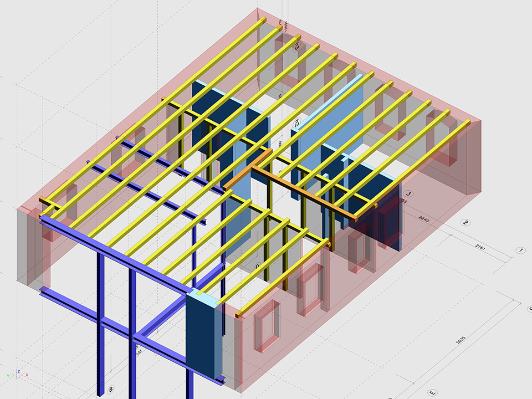The height and width of the screenshot is (399, 532).
Task: Click the green Y axis on gizmo
Action: pyautogui.click(x=11, y=376)
